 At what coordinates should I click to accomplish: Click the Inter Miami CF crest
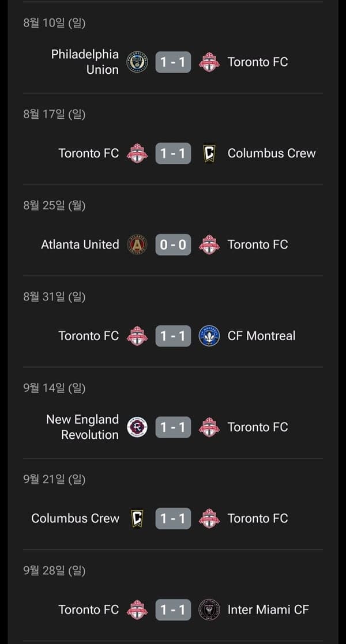[209, 609]
